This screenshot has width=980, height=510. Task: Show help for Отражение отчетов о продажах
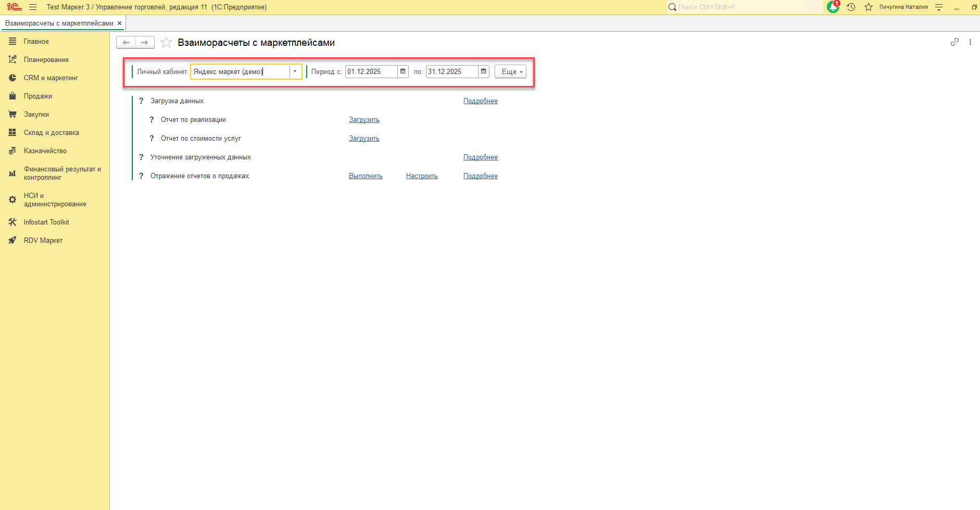click(x=141, y=176)
